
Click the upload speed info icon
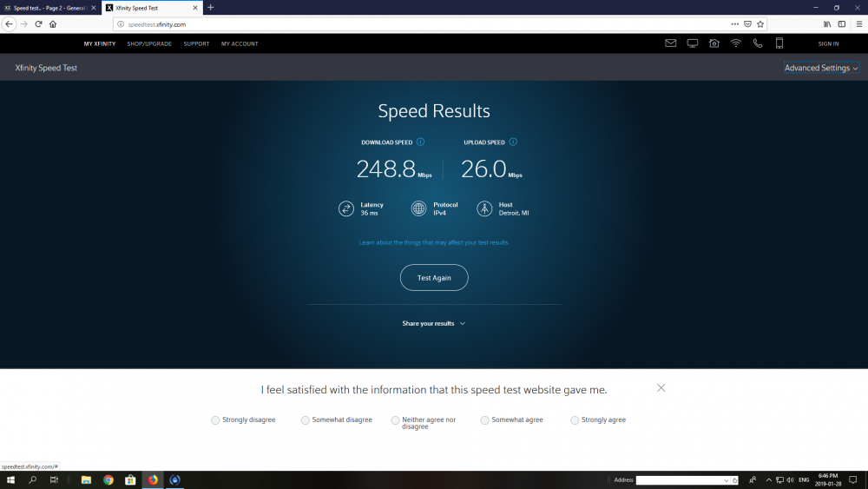[x=513, y=142]
